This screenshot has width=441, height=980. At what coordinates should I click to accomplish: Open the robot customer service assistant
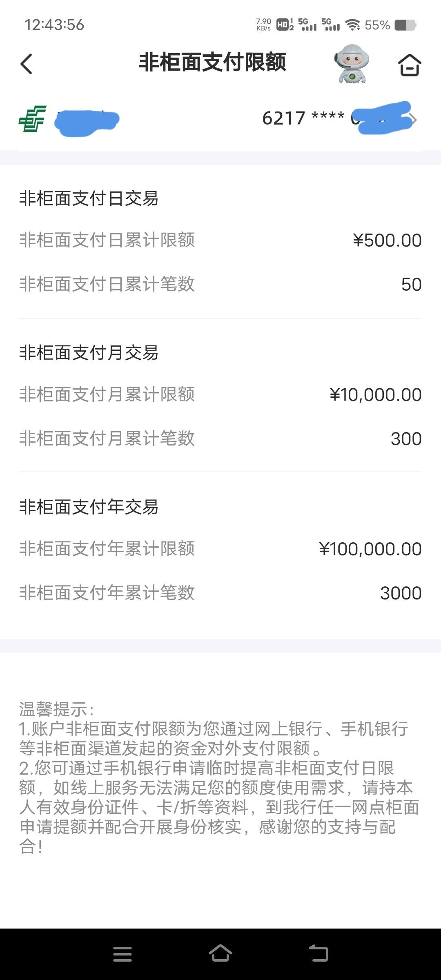(352, 64)
